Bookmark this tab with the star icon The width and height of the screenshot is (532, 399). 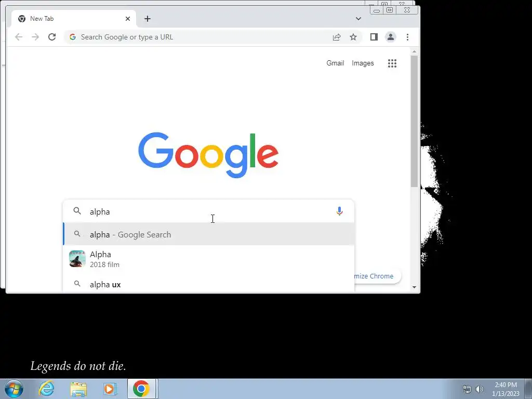pos(353,37)
